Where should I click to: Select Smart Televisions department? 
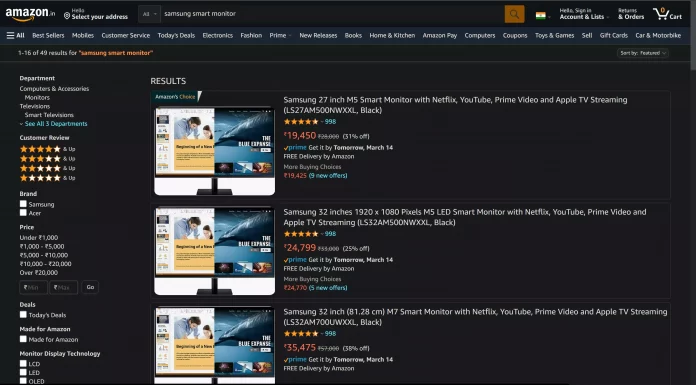[x=49, y=115]
